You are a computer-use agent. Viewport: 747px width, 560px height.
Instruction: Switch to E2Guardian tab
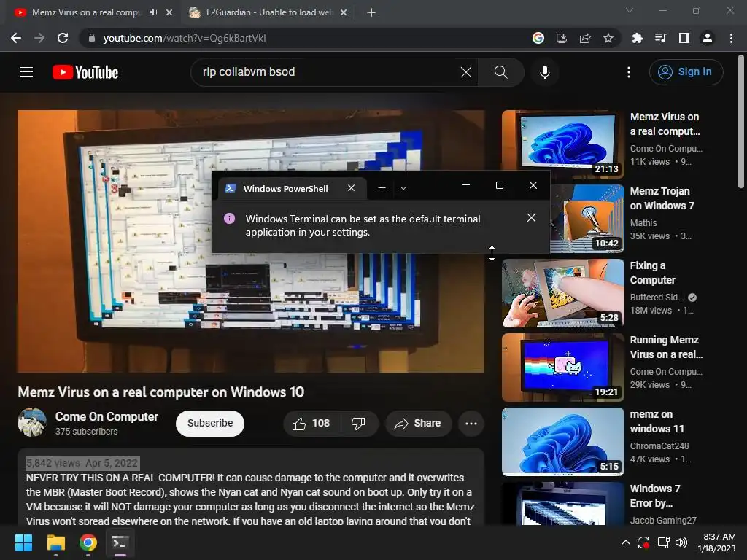click(x=267, y=12)
